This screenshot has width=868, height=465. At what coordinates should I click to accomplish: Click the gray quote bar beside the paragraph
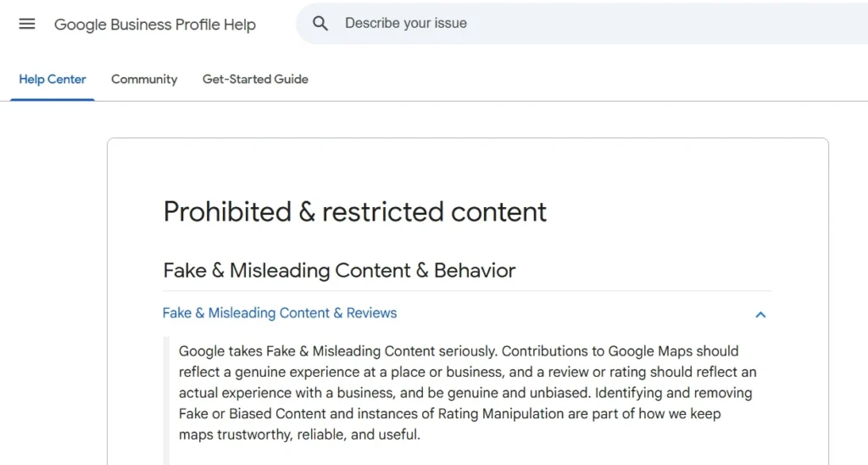(166, 399)
